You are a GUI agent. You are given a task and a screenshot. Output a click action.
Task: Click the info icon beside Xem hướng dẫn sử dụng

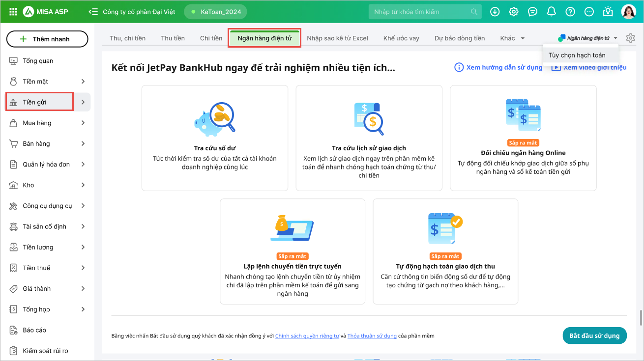pos(459,67)
